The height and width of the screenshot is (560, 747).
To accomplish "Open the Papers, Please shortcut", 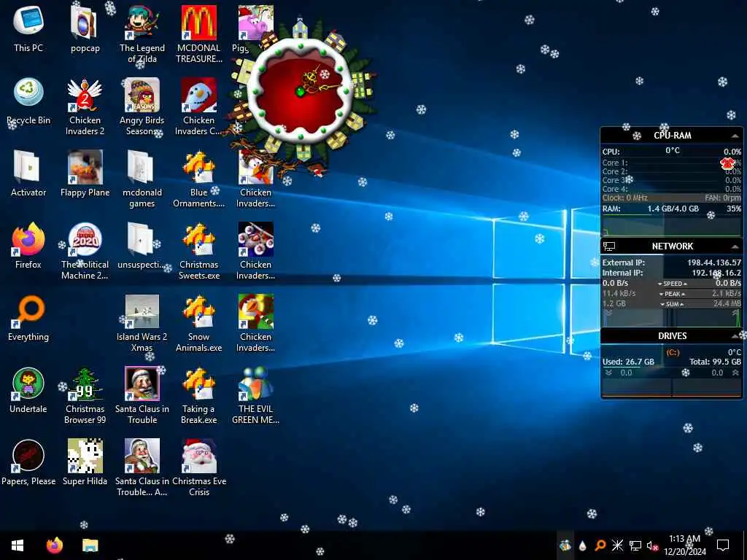I will pos(28,462).
